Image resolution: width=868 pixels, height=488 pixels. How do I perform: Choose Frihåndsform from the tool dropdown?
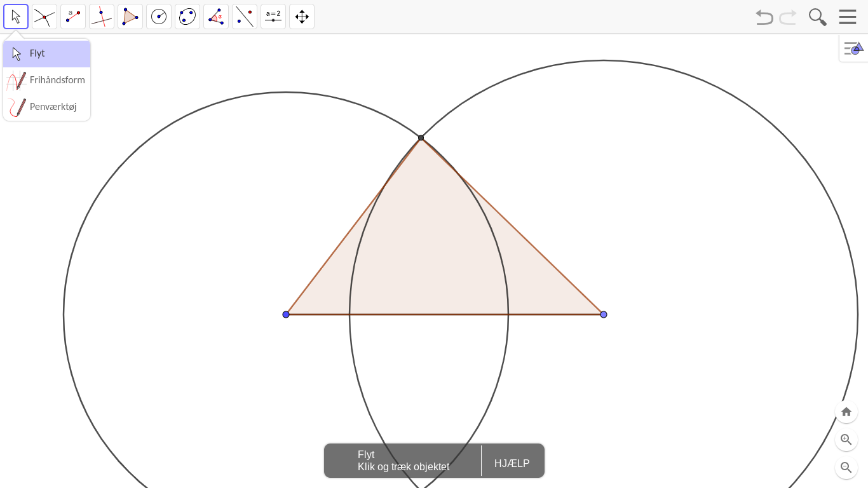(x=47, y=81)
